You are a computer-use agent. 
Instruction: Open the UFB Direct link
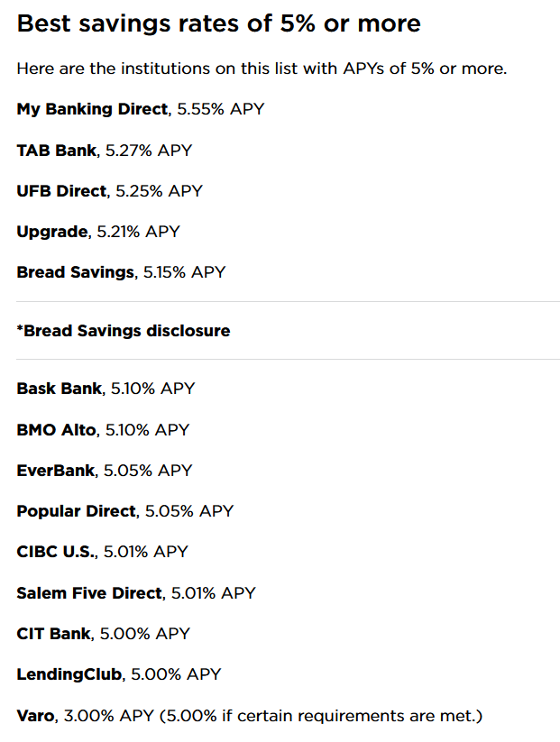click(x=62, y=191)
